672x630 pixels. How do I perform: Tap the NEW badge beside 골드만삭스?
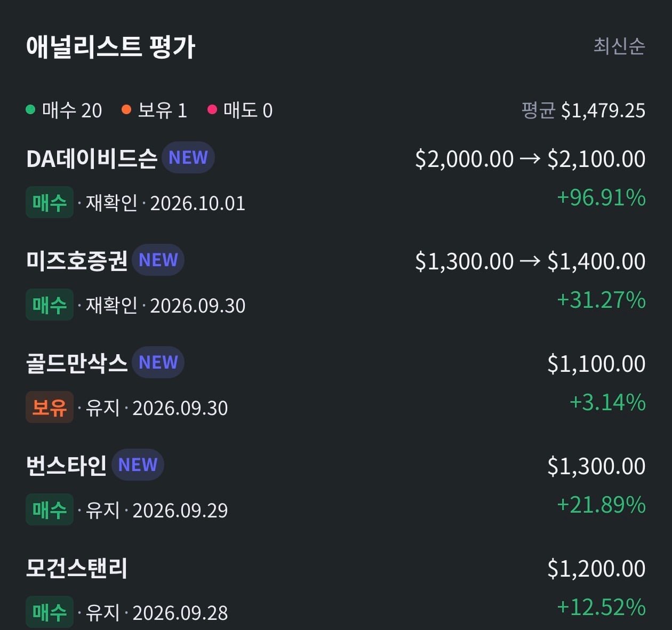(x=158, y=363)
